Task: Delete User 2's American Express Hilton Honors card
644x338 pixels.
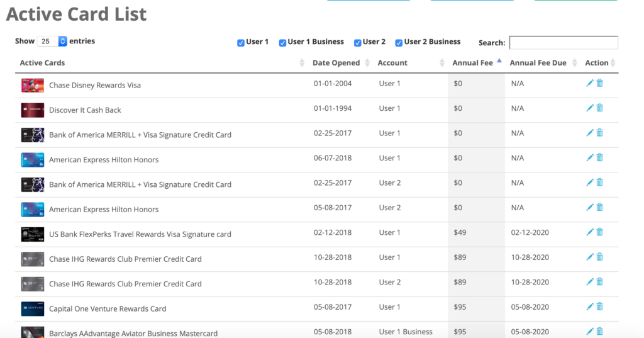Action: pos(599,207)
